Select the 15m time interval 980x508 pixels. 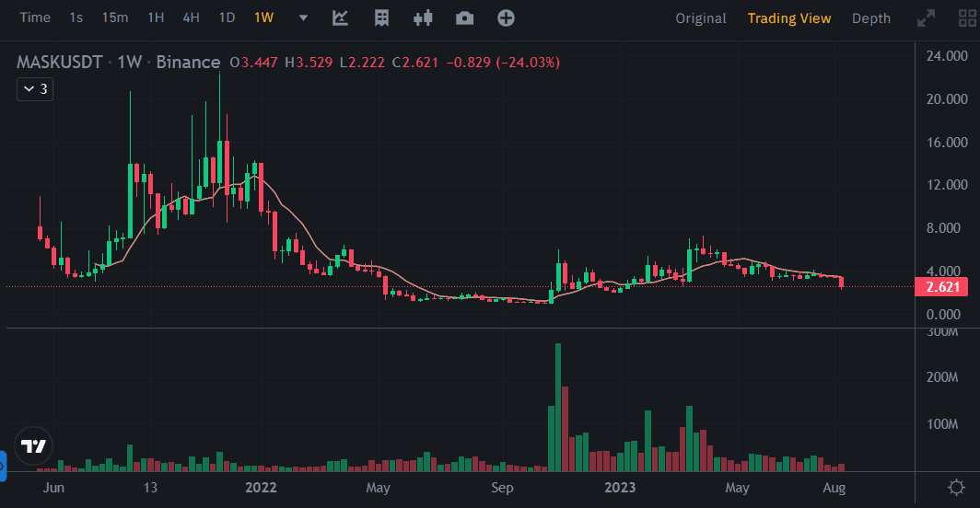[x=115, y=17]
